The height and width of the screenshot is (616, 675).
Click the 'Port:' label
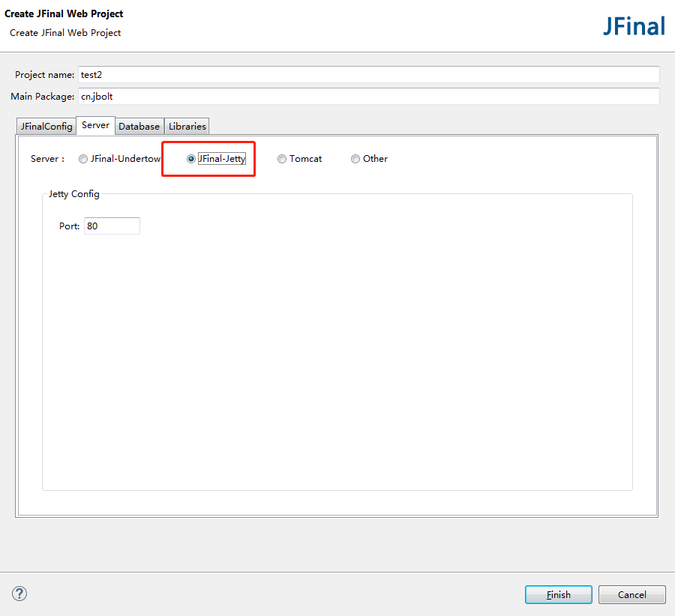(x=69, y=226)
